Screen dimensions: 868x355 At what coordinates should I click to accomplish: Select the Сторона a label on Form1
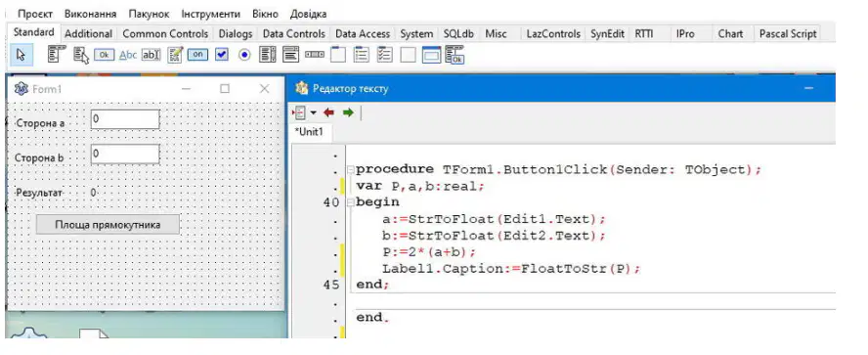click(x=40, y=123)
